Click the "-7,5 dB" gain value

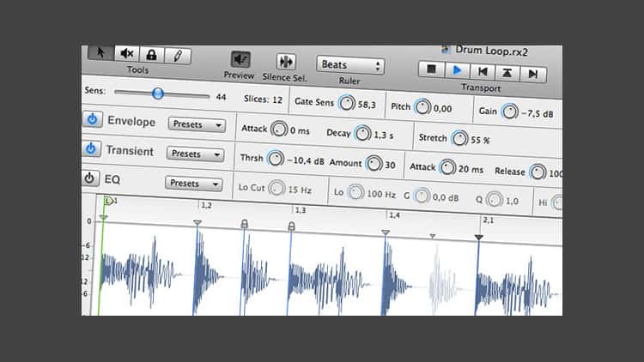pyautogui.click(x=538, y=114)
